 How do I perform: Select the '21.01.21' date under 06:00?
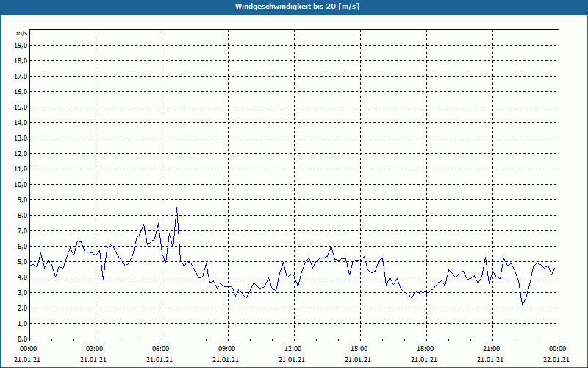click(159, 360)
